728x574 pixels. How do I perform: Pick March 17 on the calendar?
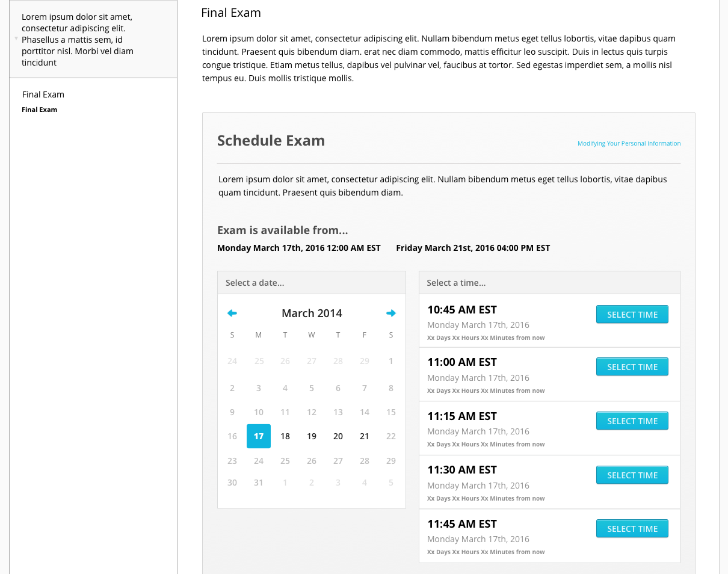coord(259,436)
